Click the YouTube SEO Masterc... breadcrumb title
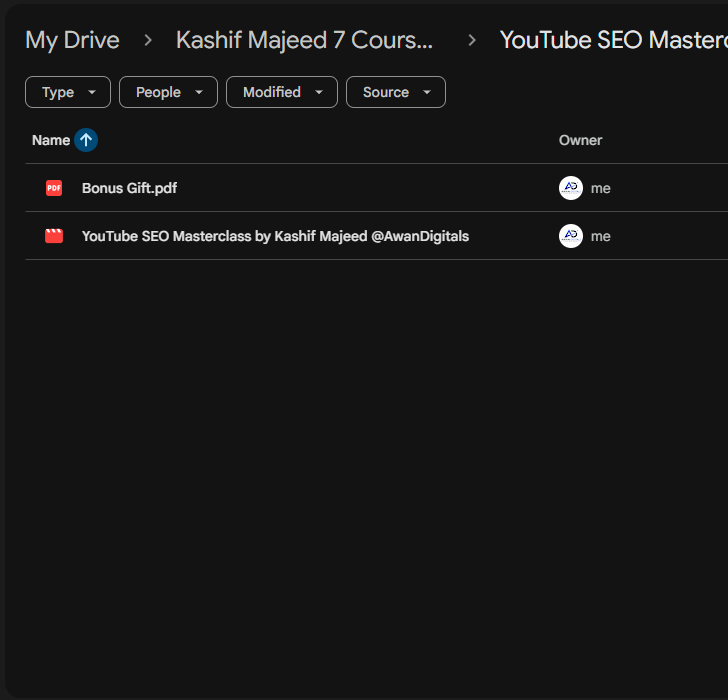The height and width of the screenshot is (700, 728). [x=613, y=40]
